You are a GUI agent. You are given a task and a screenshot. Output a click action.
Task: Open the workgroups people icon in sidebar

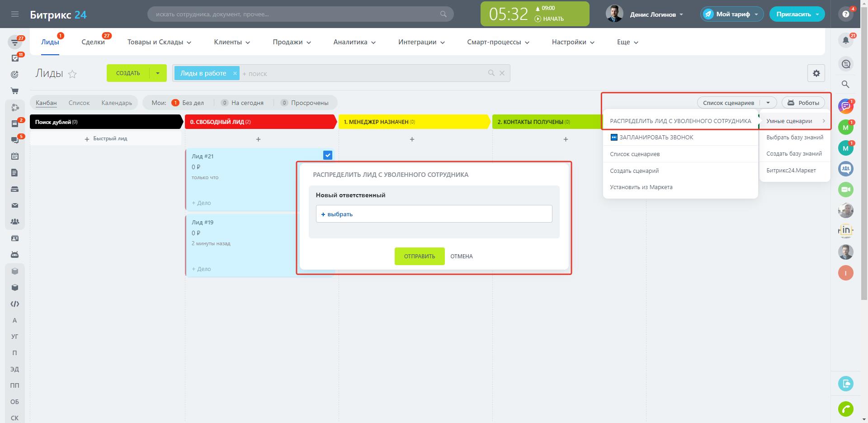14,222
